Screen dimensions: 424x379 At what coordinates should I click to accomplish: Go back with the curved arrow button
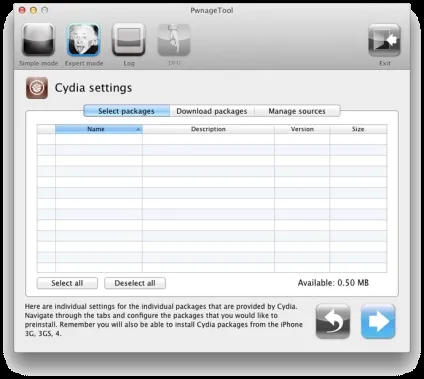coord(333,321)
